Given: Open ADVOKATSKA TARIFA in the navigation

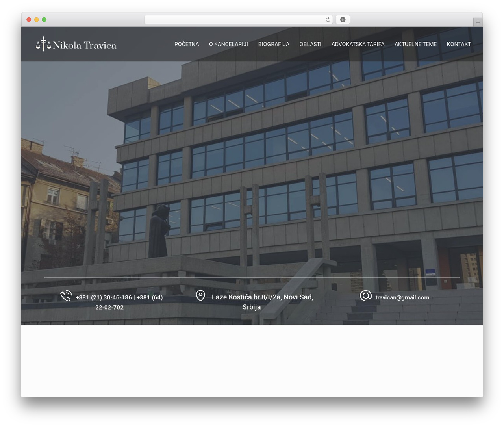Looking at the screenshot, I should tap(358, 44).
